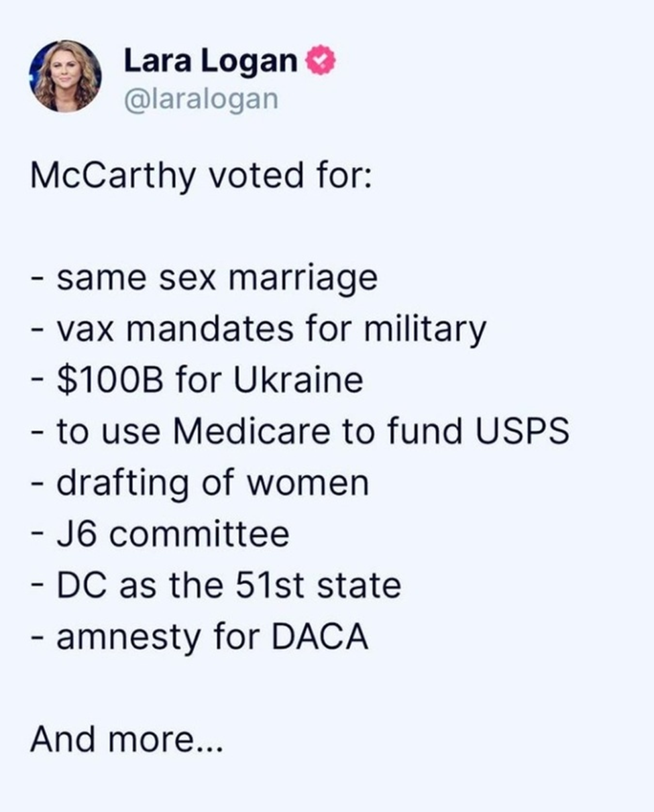
Task: Select the 'drafting of women' line
Action: coord(199,483)
